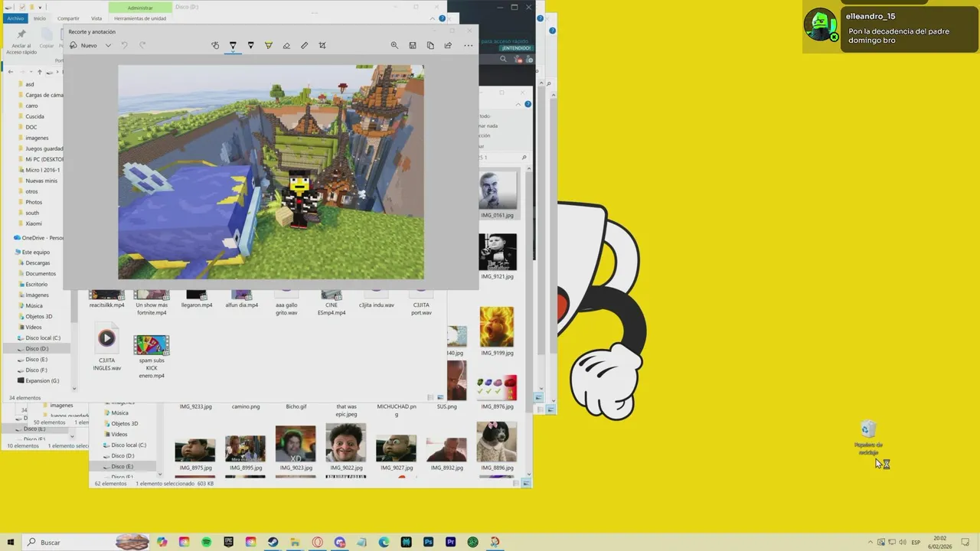Screen dimensions: 980x551
Task: Switch Disco (D:) window to large icons view
Action: click(x=439, y=398)
